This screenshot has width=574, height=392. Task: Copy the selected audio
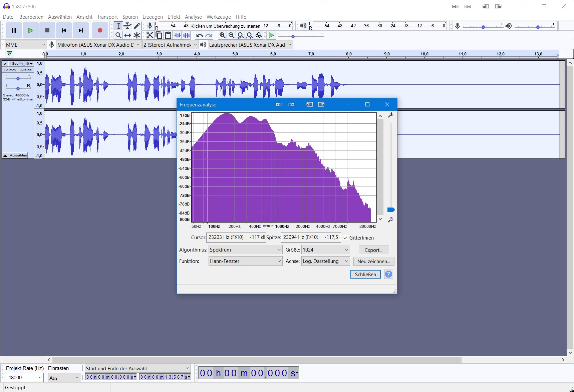(x=159, y=35)
